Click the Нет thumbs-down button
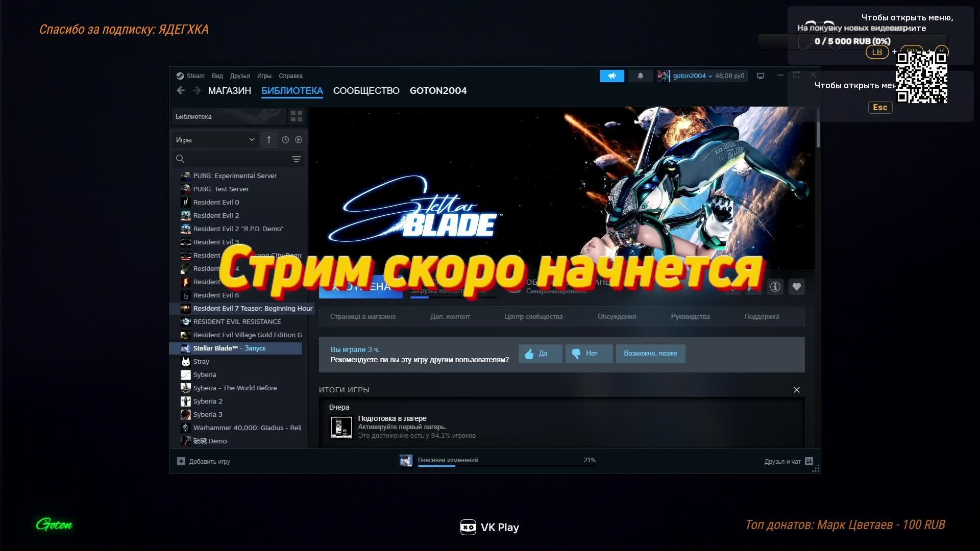980x551 pixels. coord(589,354)
